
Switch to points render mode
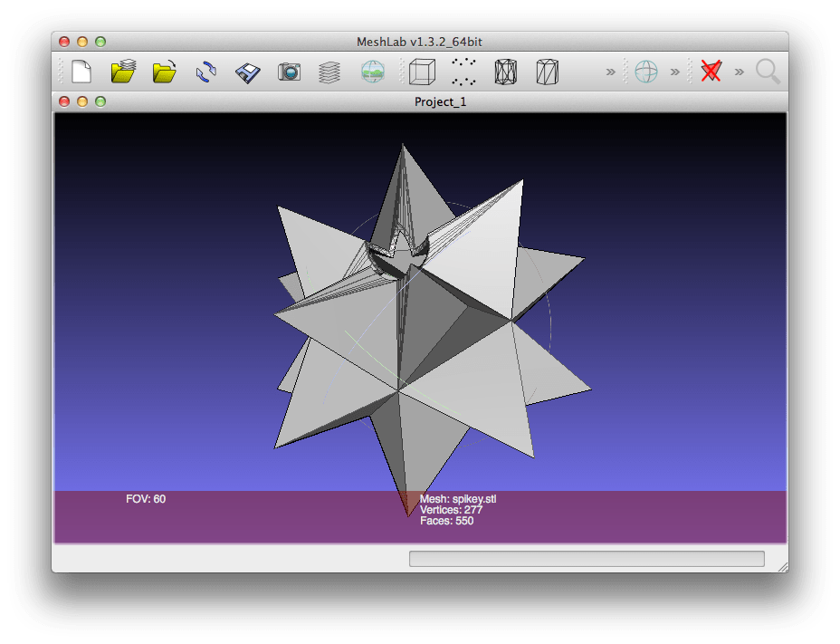point(463,72)
